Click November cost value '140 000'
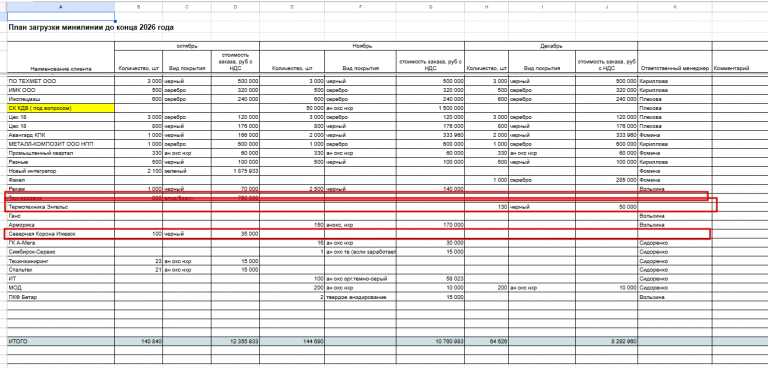The height and width of the screenshot is (368, 768). 431,189
